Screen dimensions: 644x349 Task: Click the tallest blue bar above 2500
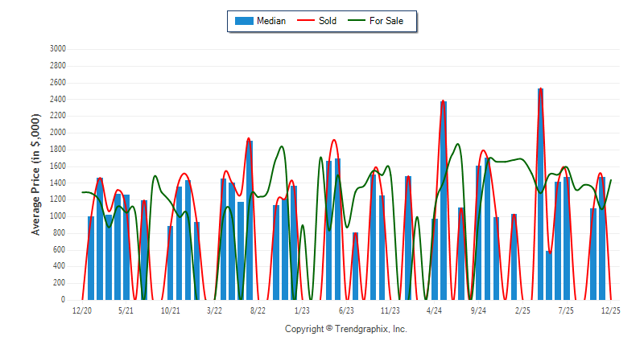pyautogui.click(x=540, y=193)
